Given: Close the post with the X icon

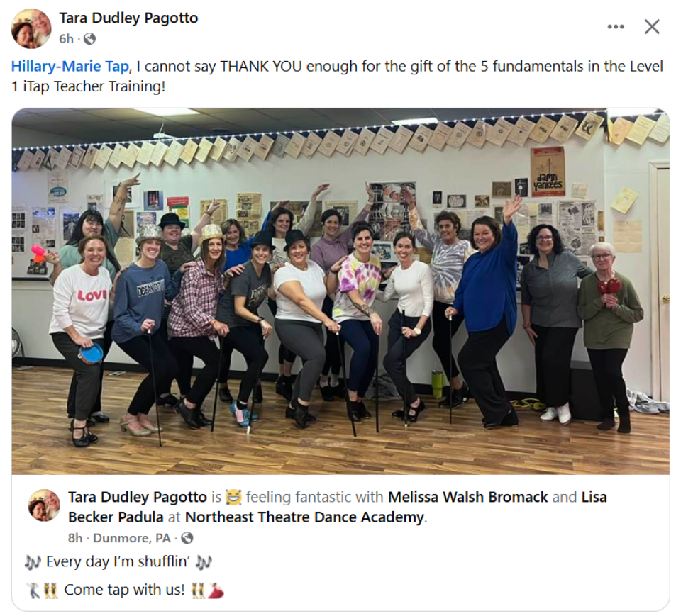Looking at the screenshot, I should click(652, 27).
